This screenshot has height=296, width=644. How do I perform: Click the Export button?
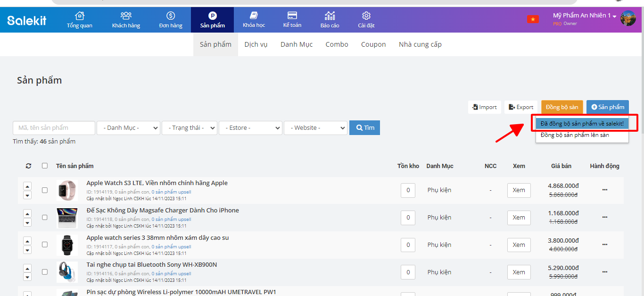tap(521, 107)
